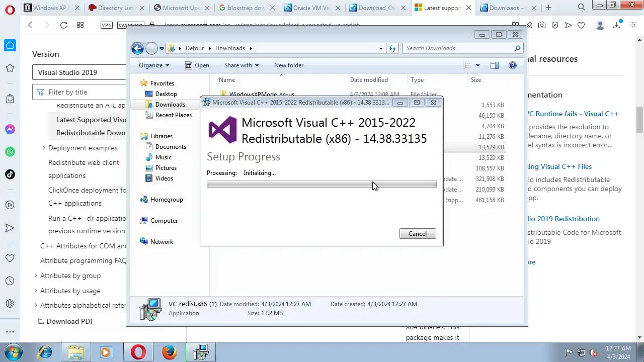Select Desktop in navigation pane

coord(161,94)
